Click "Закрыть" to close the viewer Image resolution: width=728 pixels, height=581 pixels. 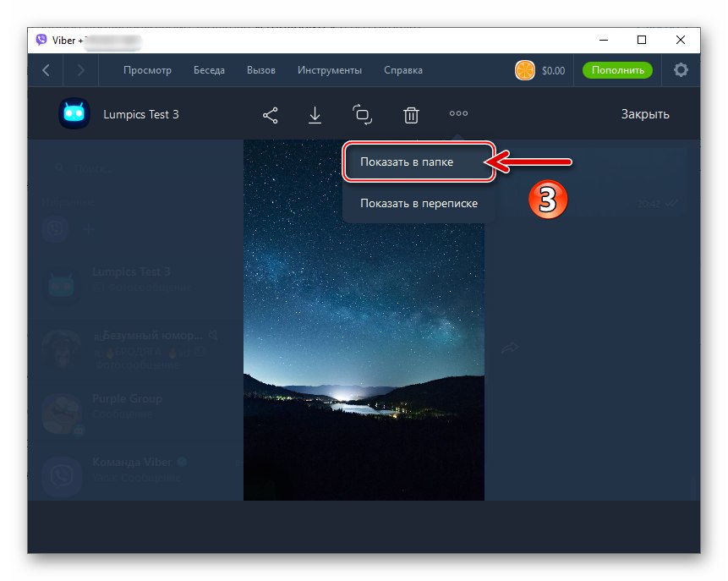645,114
